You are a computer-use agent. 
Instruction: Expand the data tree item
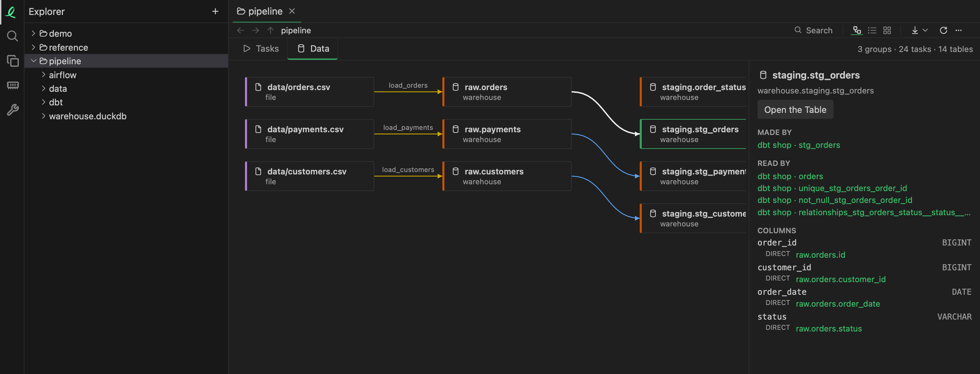click(x=43, y=88)
